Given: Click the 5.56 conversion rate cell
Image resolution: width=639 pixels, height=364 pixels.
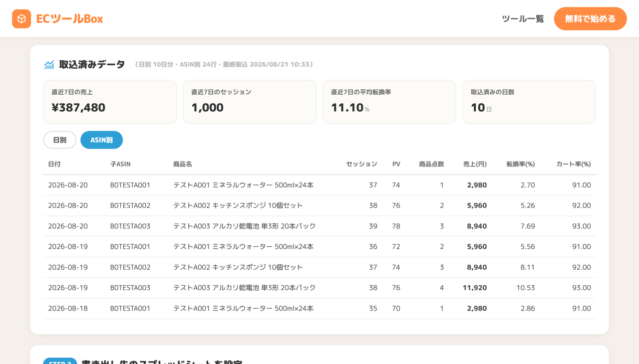Looking at the screenshot, I should [x=528, y=246].
